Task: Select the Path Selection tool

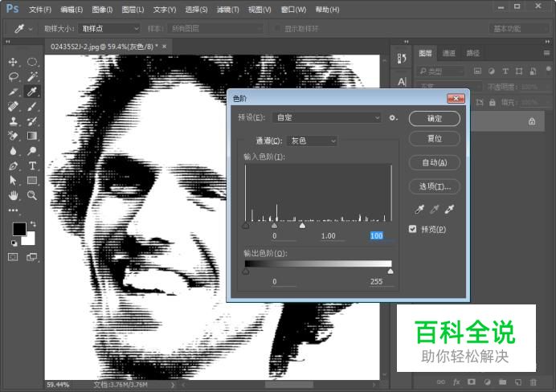Action: 13,181
